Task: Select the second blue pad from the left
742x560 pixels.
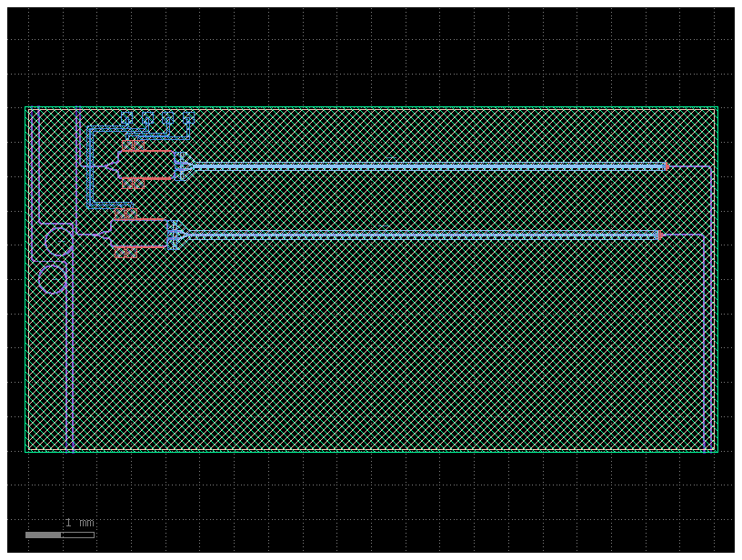Action: pos(147,118)
